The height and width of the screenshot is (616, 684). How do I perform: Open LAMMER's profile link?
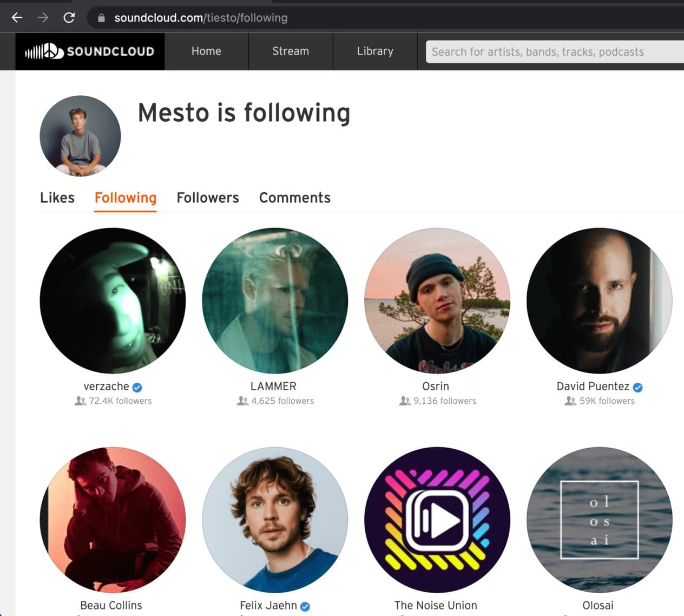273,386
